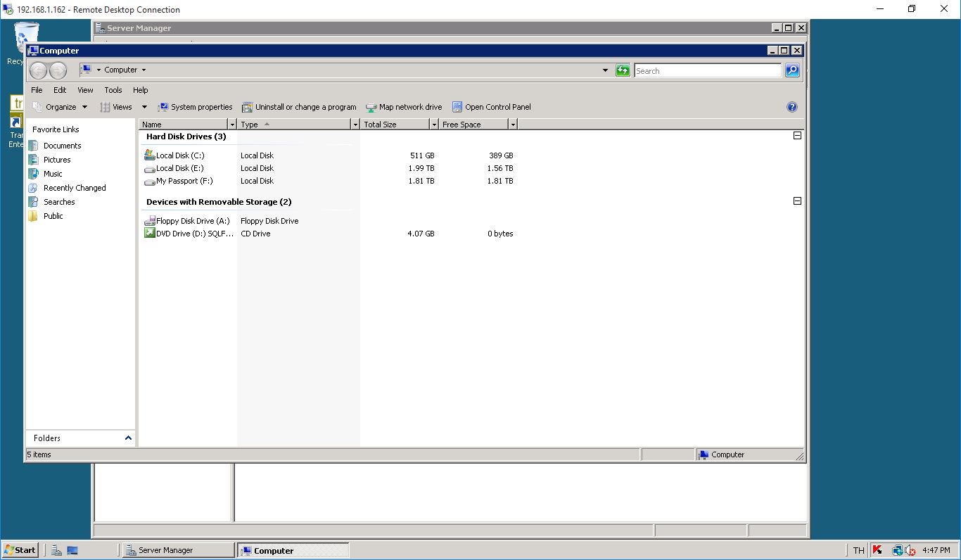Open the Help question mark icon

pyautogui.click(x=792, y=107)
